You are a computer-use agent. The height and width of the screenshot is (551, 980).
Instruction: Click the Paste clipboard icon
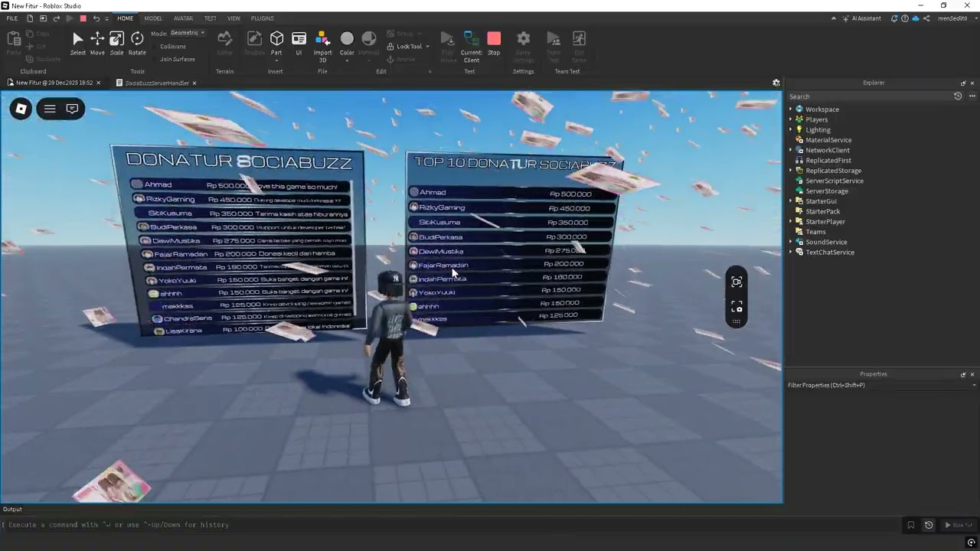click(x=13, y=43)
